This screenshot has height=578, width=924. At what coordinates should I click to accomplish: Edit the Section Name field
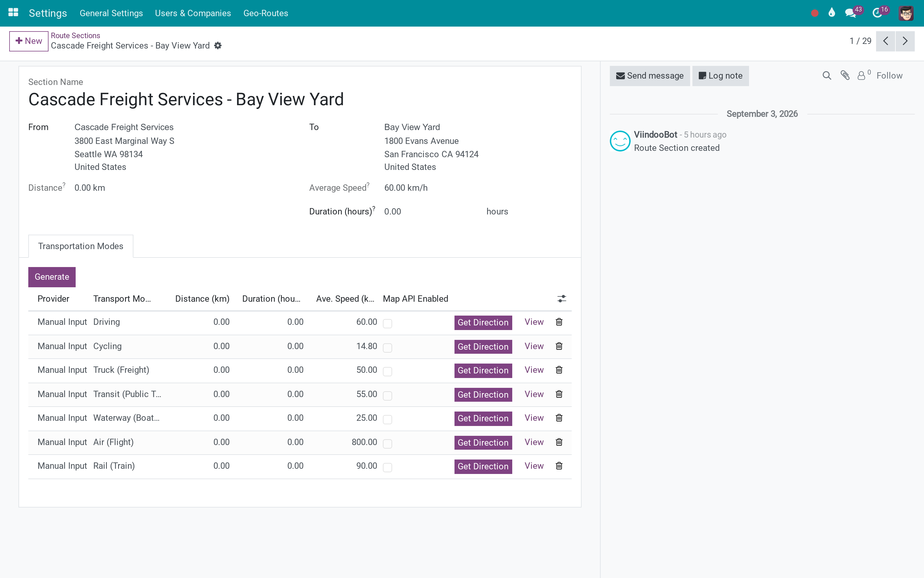(300, 99)
